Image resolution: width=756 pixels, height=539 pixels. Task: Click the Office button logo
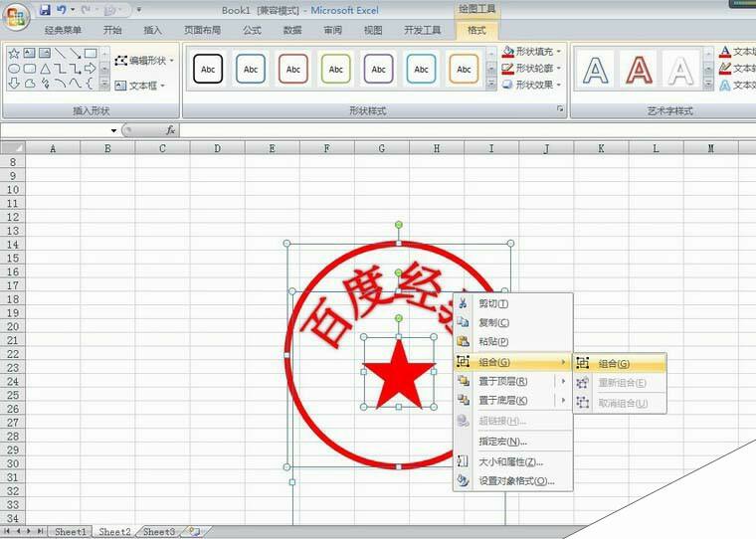(x=16, y=17)
